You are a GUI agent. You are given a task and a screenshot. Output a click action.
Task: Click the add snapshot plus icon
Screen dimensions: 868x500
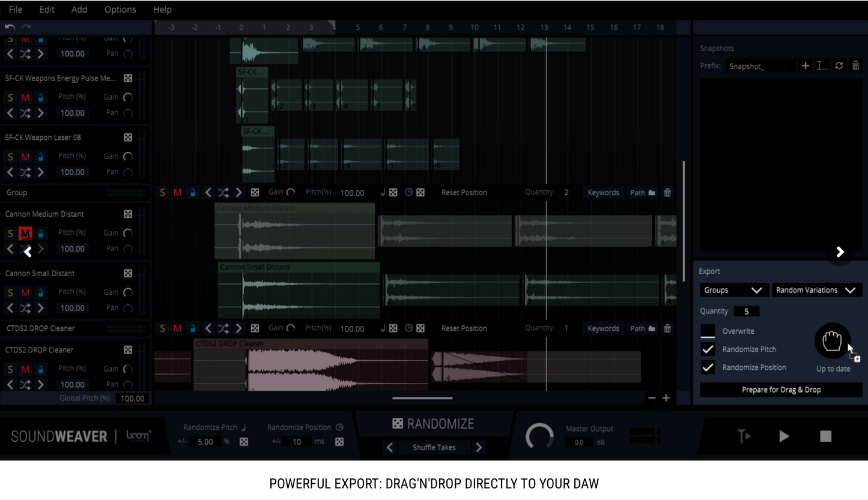pos(805,65)
